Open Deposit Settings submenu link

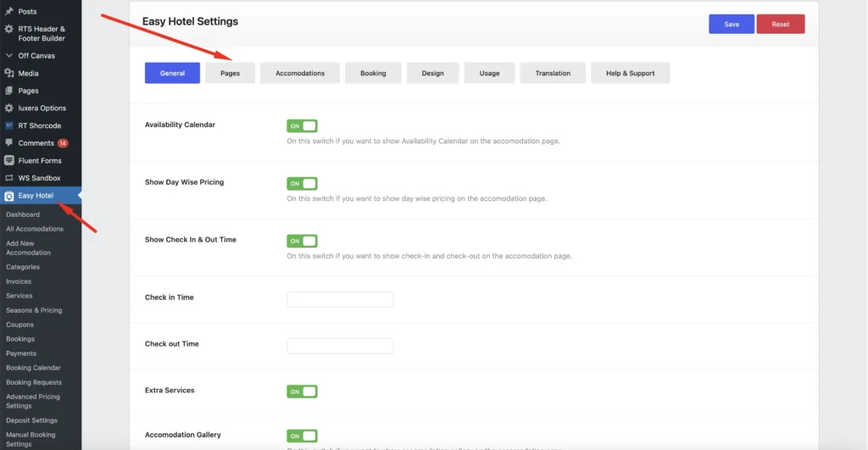(31, 420)
